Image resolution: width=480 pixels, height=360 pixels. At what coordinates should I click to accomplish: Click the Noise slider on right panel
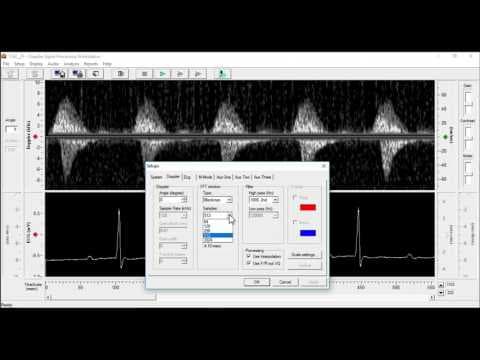(468, 172)
